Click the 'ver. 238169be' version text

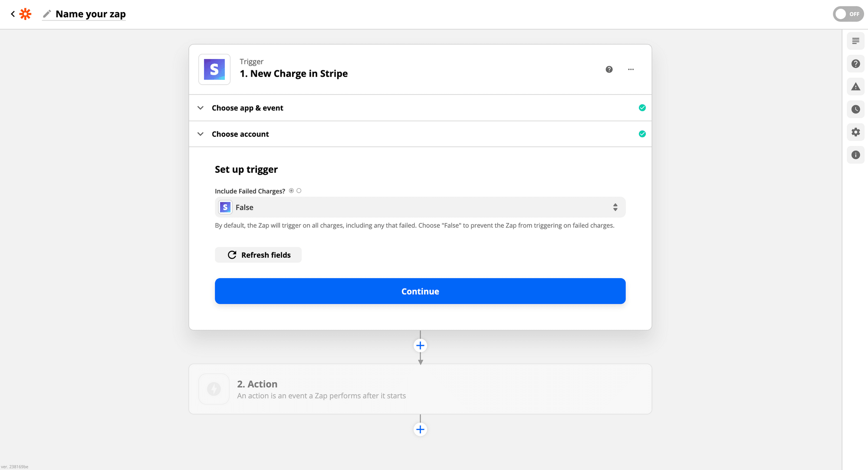coord(15,467)
